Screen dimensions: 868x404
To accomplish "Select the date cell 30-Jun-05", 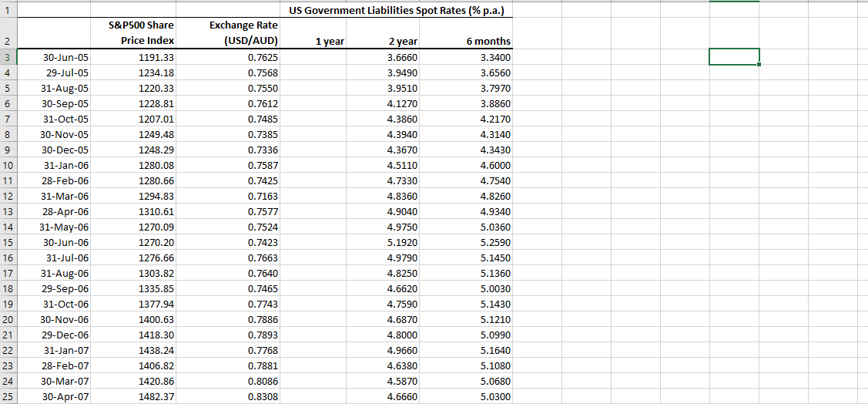I will point(54,57).
